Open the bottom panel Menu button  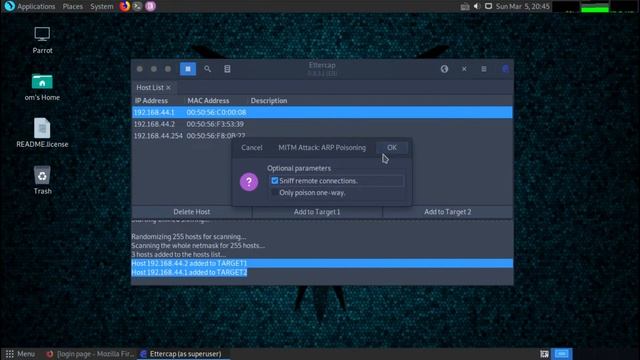(20, 354)
